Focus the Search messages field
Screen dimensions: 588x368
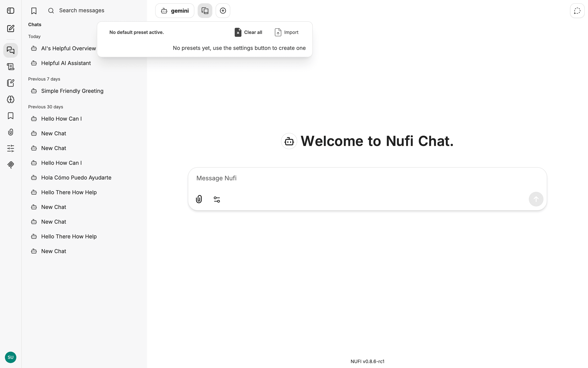[95, 10]
